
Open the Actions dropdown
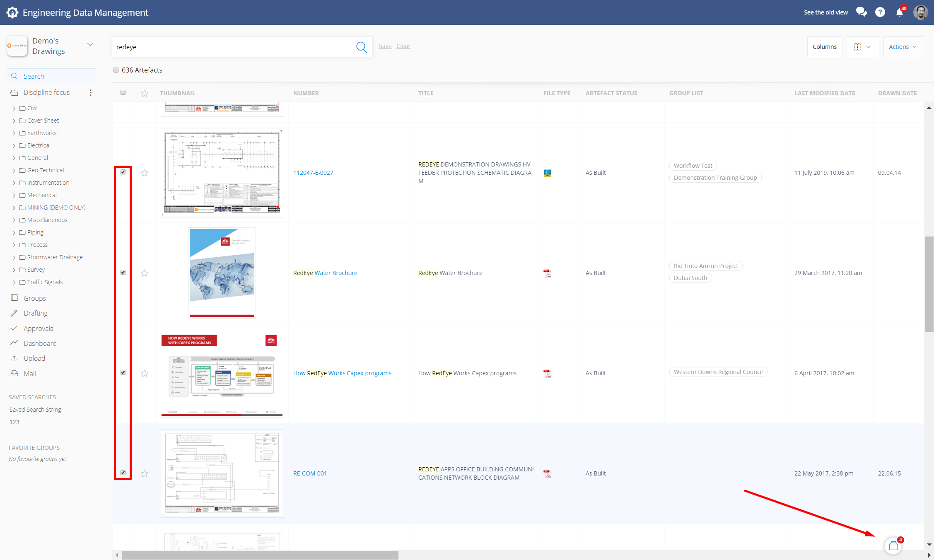[x=903, y=47]
